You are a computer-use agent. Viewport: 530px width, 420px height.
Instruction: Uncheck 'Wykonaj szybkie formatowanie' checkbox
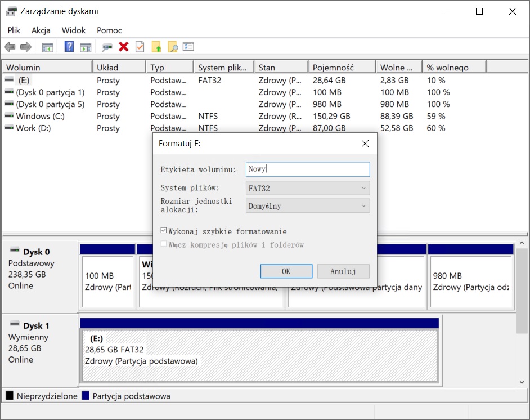click(x=164, y=231)
